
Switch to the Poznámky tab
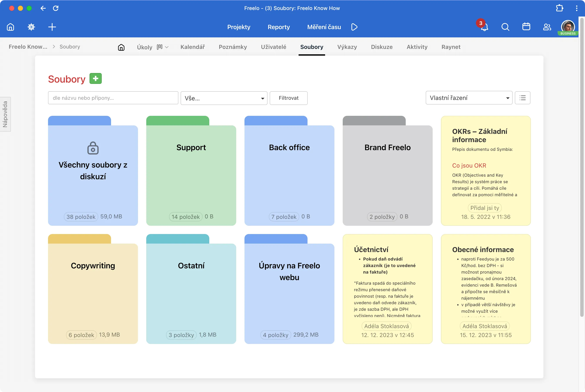[x=233, y=47]
